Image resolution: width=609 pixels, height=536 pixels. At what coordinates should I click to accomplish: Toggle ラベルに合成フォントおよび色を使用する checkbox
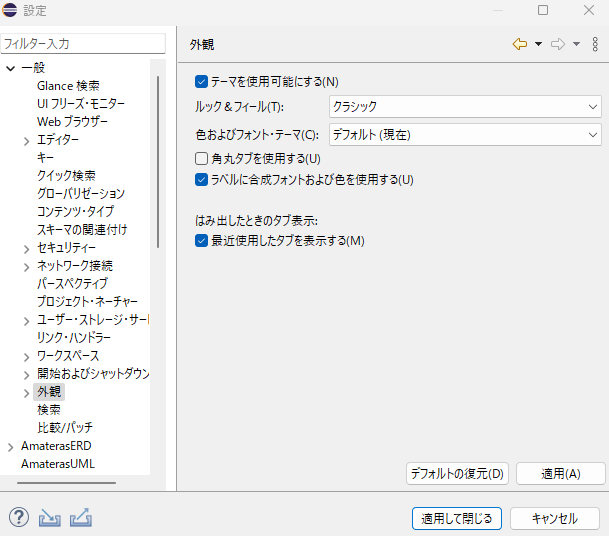click(x=201, y=179)
